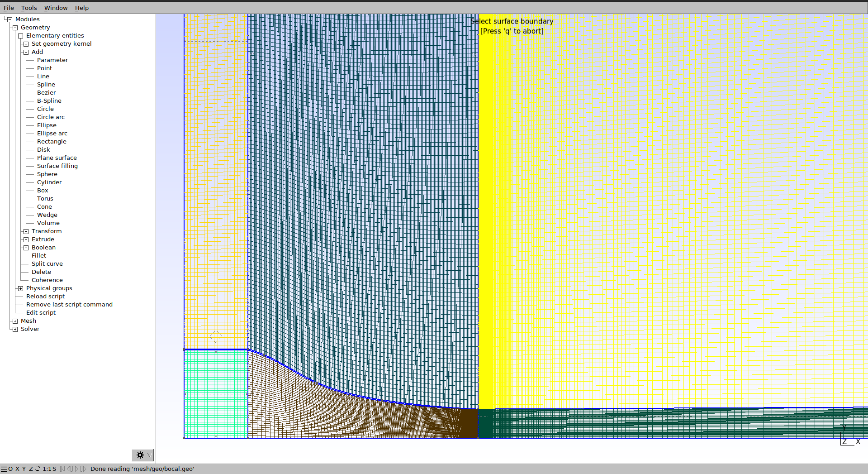Open the Tools menu
This screenshot has width=868, height=474.
[29, 8]
